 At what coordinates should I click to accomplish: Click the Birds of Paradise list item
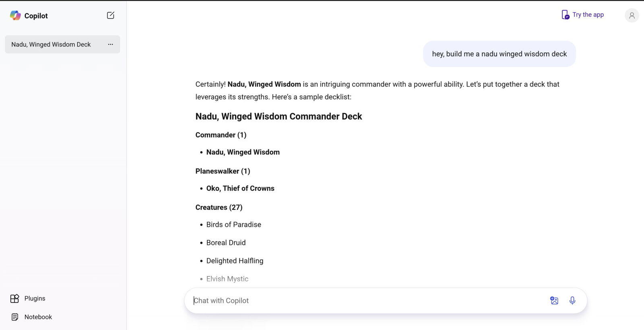[234, 225]
